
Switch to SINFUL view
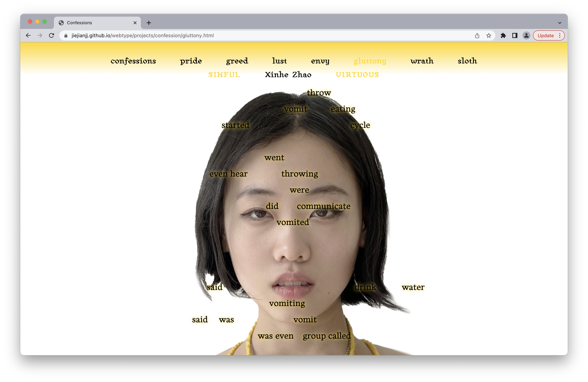(x=224, y=75)
